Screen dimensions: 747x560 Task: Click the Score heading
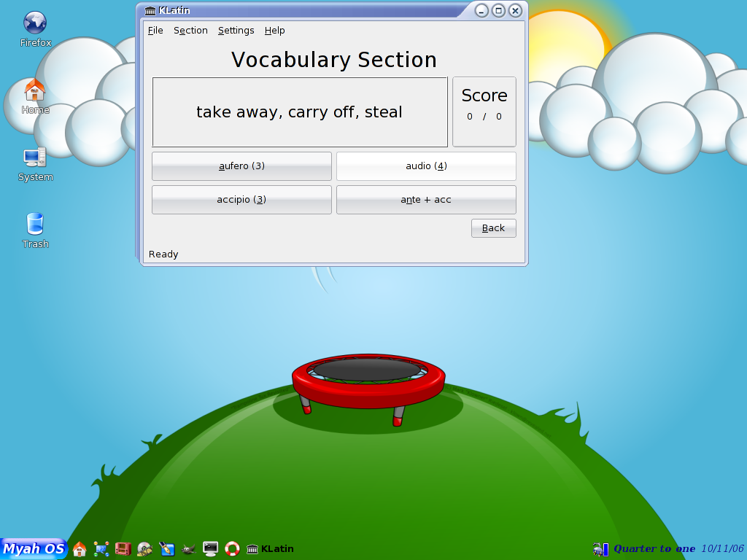484,96
